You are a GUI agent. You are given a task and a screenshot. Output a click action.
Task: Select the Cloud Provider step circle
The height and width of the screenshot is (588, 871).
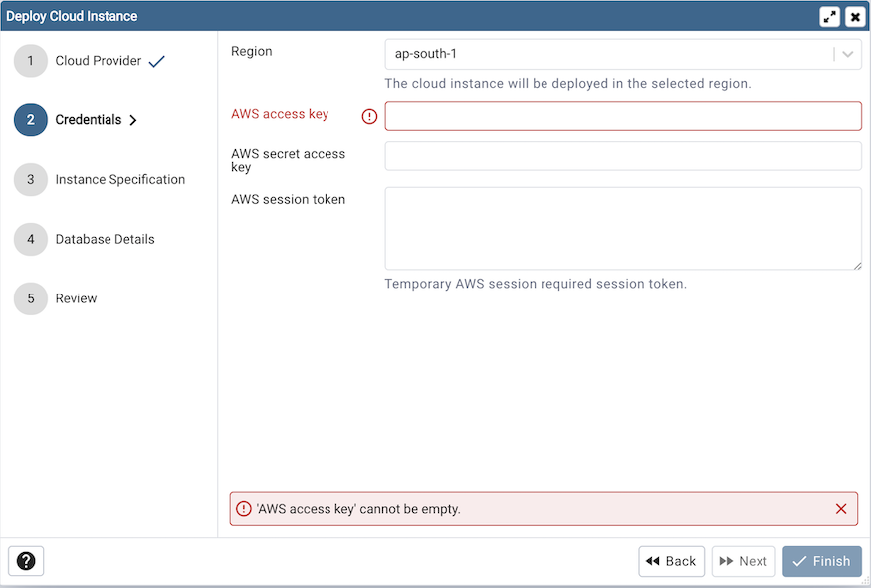point(30,60)
